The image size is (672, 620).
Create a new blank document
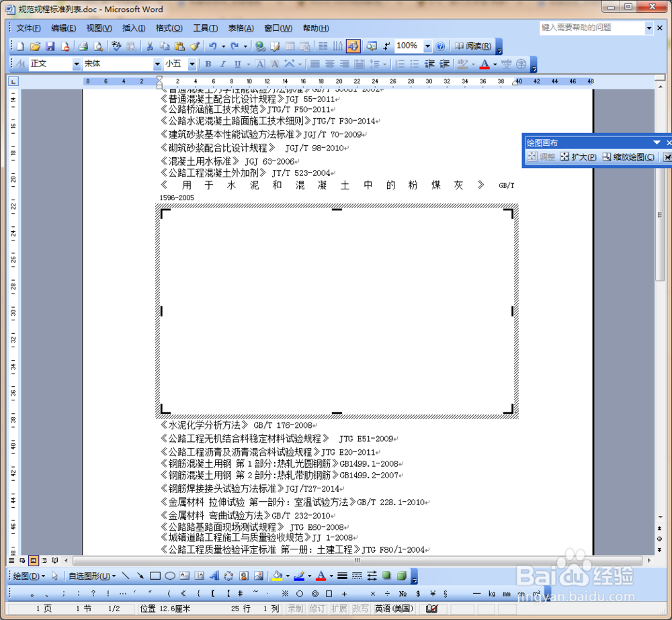(19, 46)
